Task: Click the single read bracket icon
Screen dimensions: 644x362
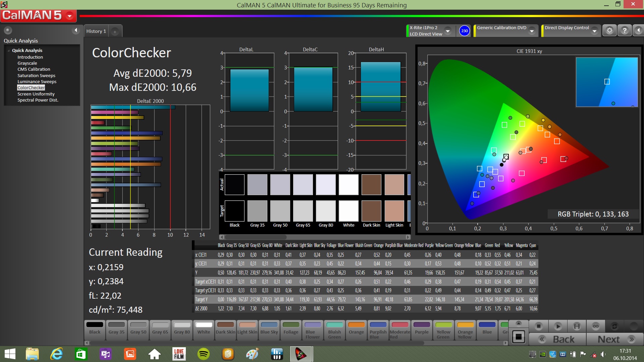Action: point(577,326)
